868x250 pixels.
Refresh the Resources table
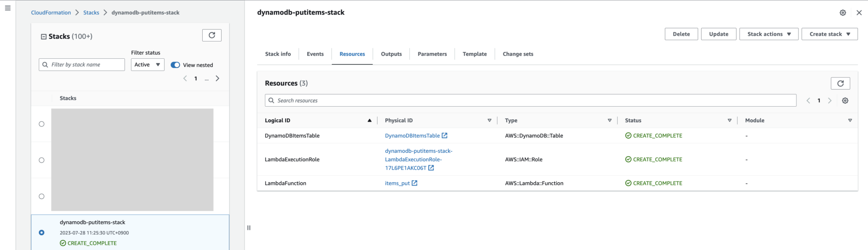pyautogui.click(x=840, y=83)
